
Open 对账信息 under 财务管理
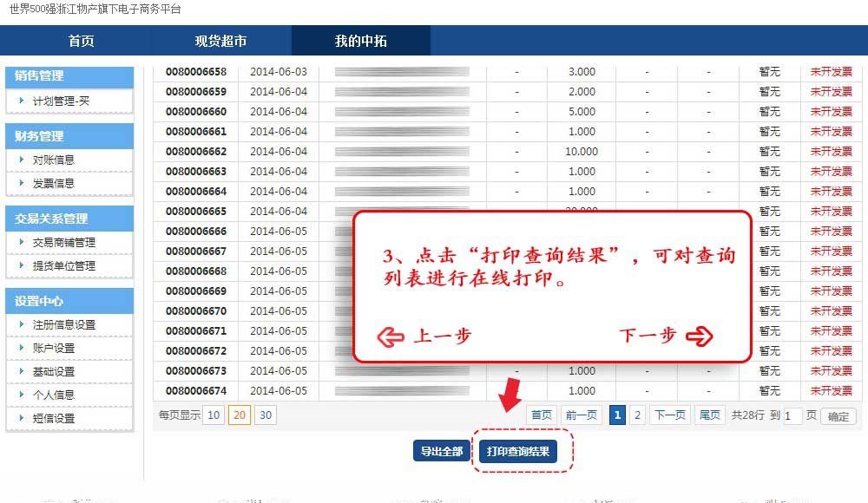[x=54, y=160]
